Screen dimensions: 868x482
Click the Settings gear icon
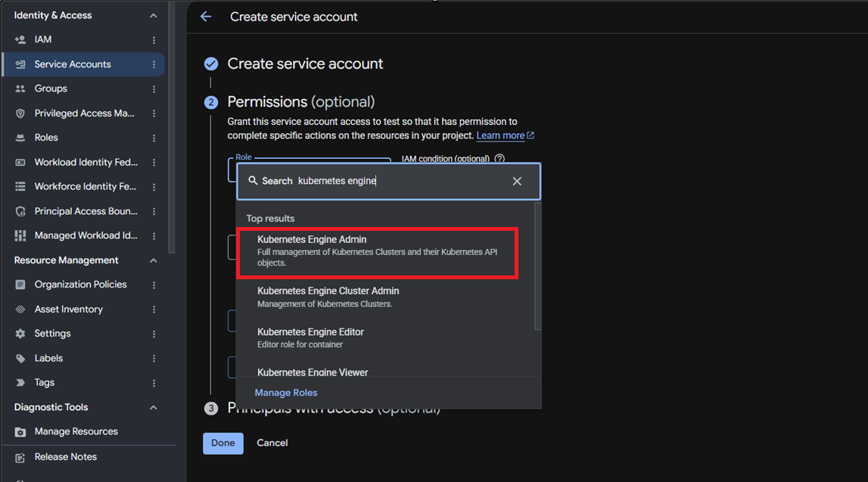20,334
